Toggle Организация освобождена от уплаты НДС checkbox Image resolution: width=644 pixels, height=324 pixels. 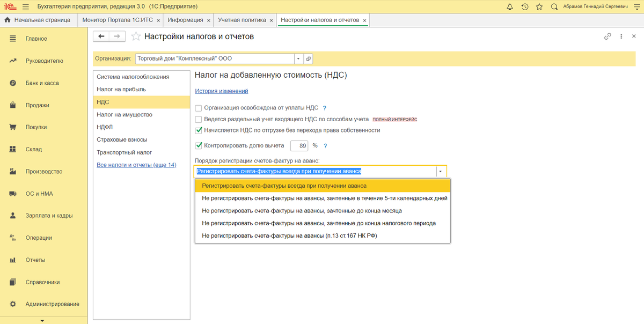pyautogui.click(x=199, y=108)
